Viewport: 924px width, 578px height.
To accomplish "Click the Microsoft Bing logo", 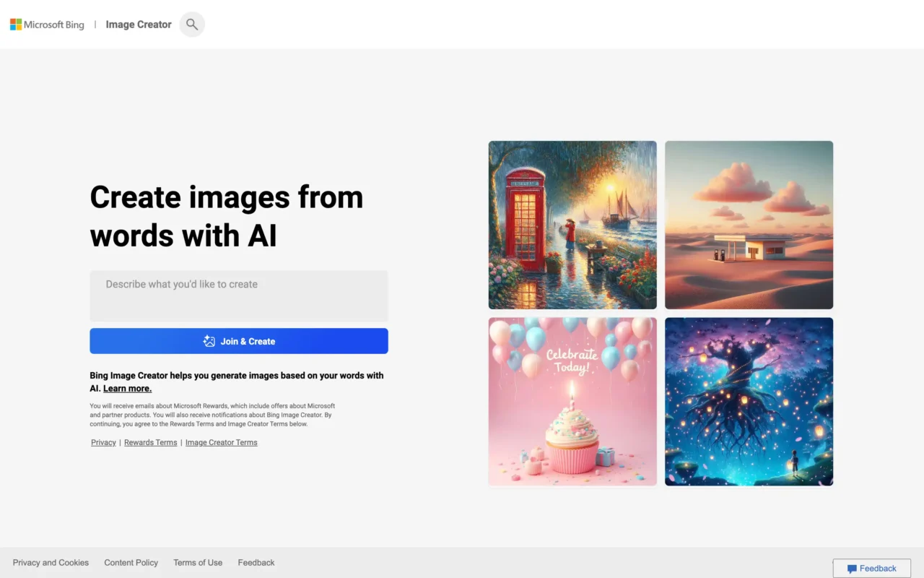I will 47,25.
